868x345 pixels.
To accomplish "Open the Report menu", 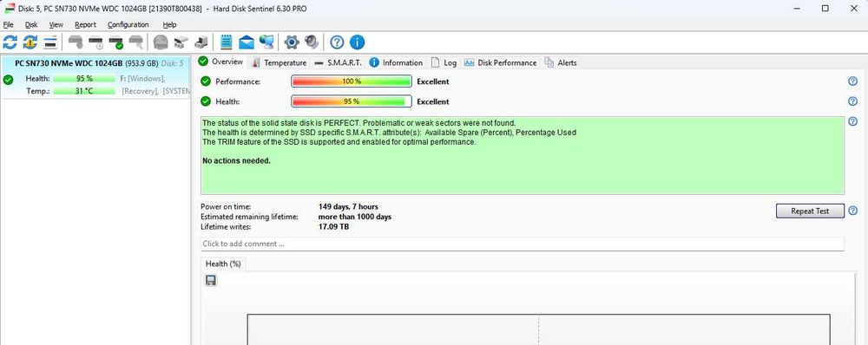I will [x=85, y=24].
